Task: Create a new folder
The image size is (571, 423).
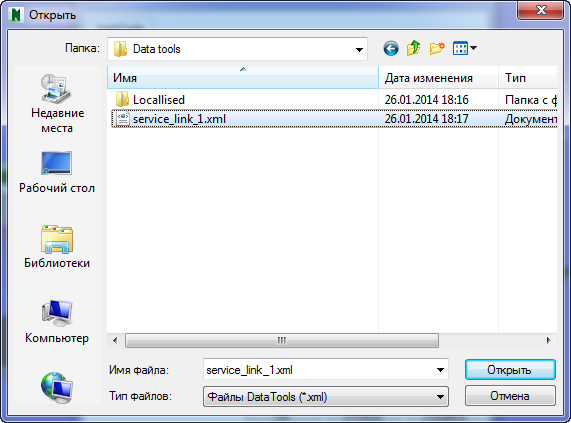Action: 437,48
